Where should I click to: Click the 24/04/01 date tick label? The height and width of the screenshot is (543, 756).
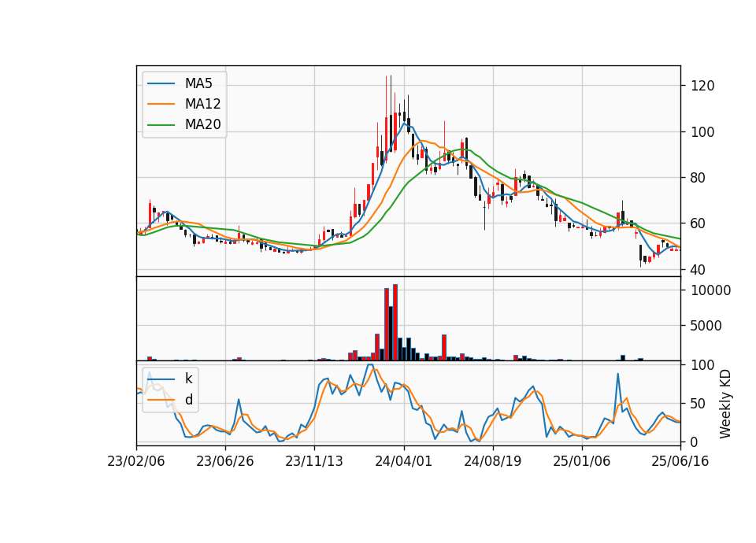pos(403,461)
